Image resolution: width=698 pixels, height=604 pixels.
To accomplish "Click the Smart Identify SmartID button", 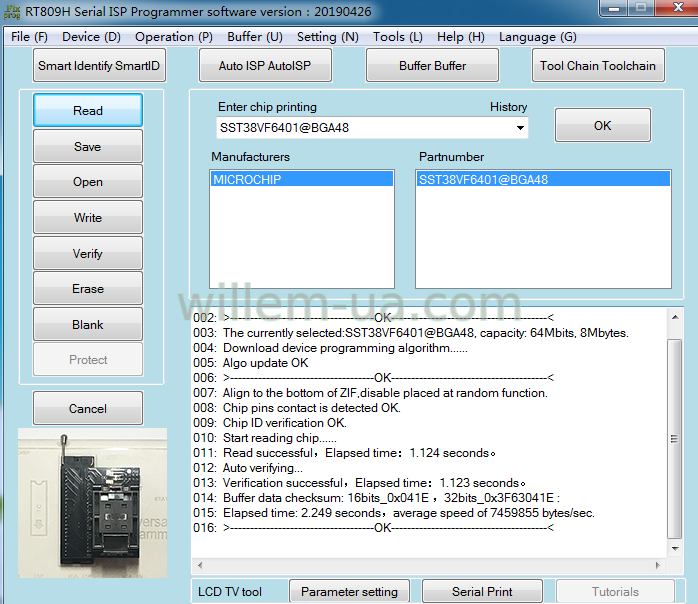I will tap(99, 65).
